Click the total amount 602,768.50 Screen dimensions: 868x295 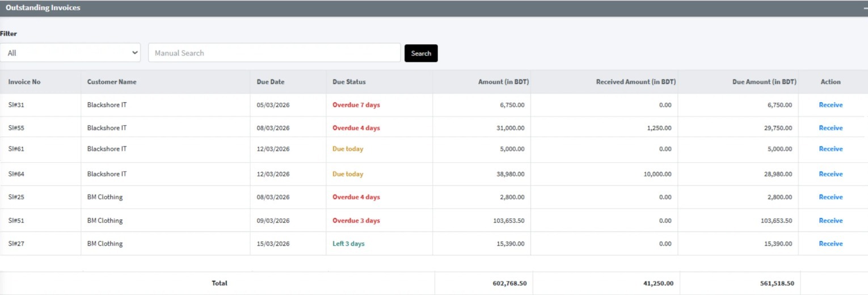(x=509, y=283)
